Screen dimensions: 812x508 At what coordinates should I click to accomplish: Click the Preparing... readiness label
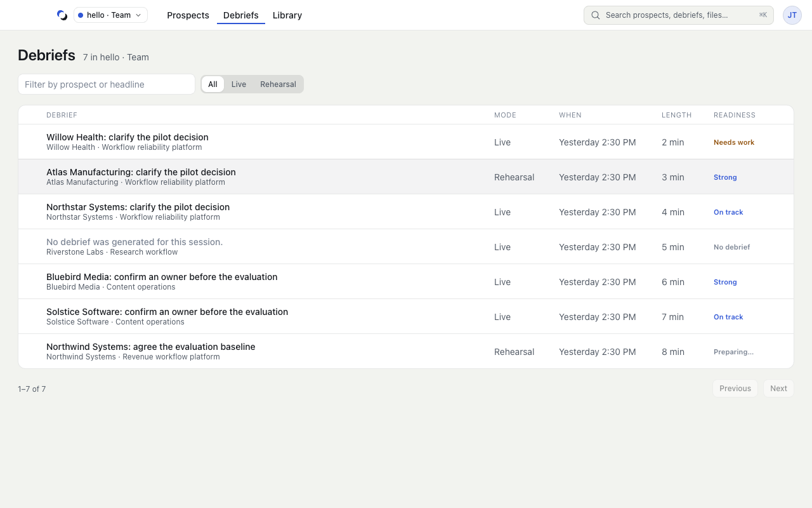pyautogui.click(x=733, y=352)
